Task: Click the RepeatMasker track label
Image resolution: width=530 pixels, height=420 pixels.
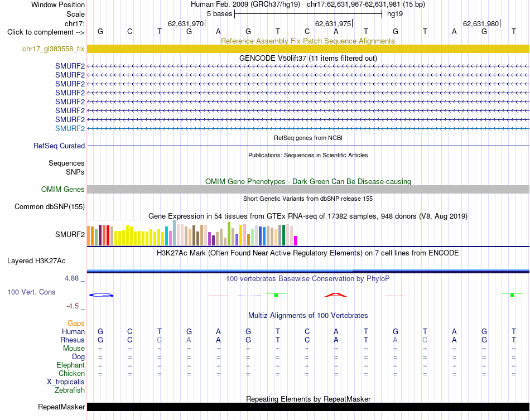Action: click(x=61, y=407)
